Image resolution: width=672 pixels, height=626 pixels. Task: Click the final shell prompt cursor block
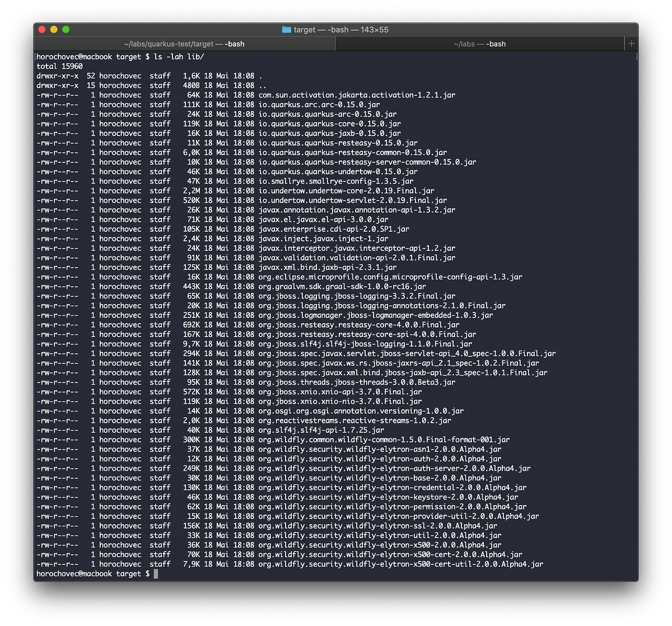156,574
